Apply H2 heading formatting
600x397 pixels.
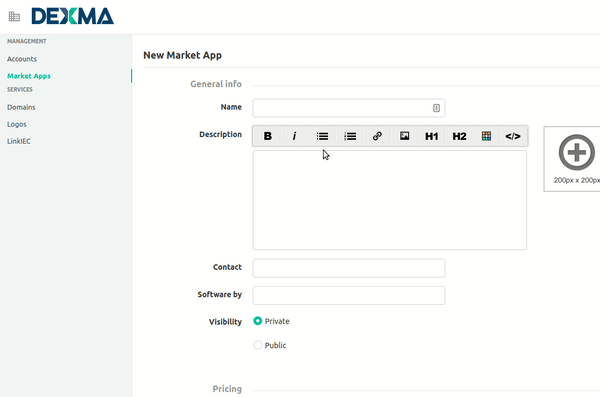tap(459, 136)
